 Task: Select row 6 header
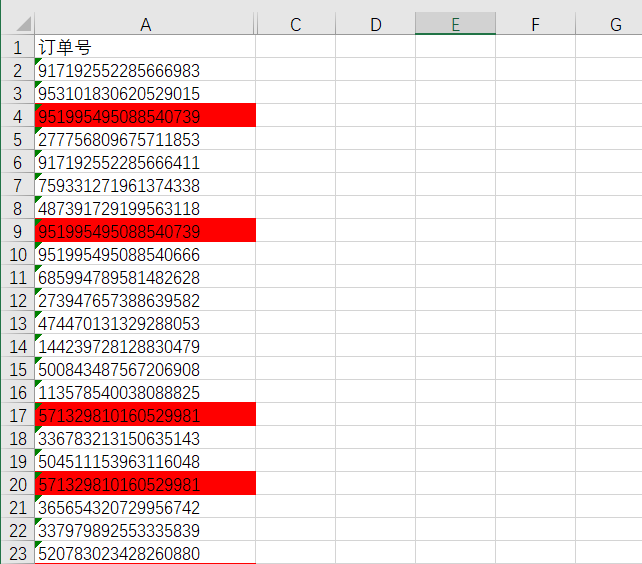tap(18, 162)
